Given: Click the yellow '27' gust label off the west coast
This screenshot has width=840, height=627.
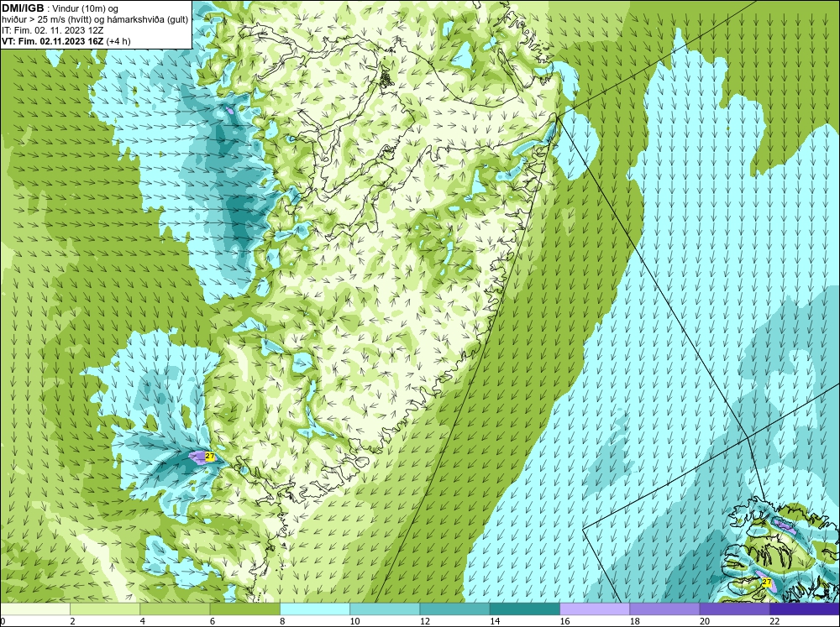Looking at the screenshot, I should click(x=210, y=457).
